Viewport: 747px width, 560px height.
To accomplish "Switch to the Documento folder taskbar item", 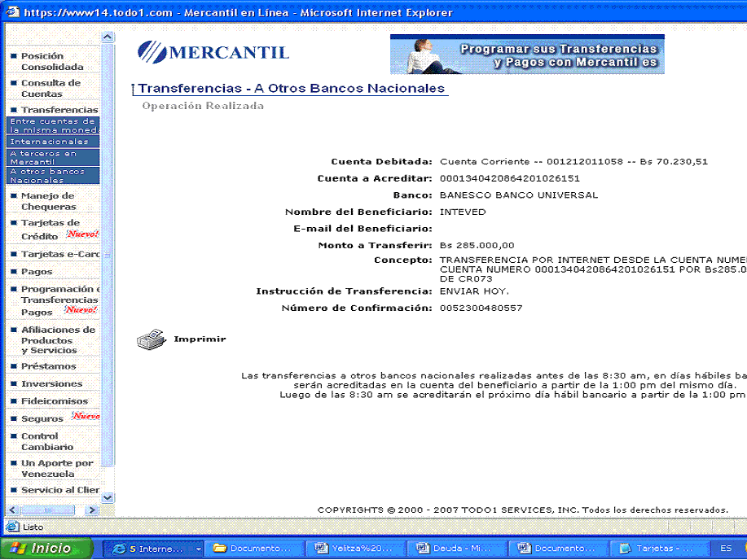I will pos(254,549).
